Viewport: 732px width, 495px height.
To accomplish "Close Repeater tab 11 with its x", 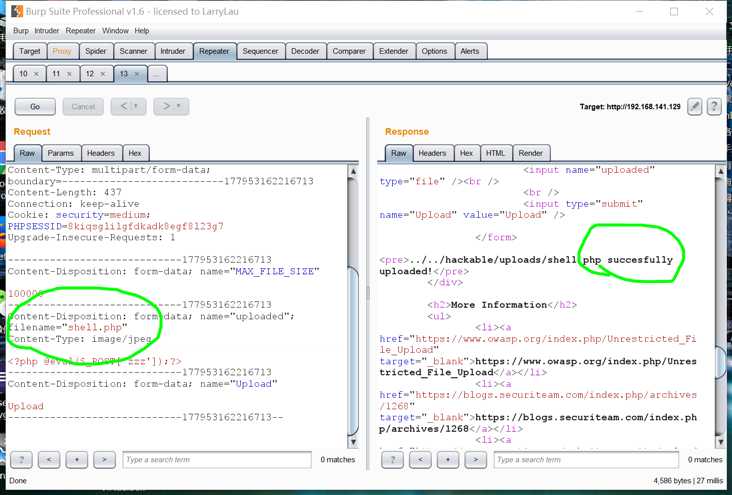I will click(69, 74).
